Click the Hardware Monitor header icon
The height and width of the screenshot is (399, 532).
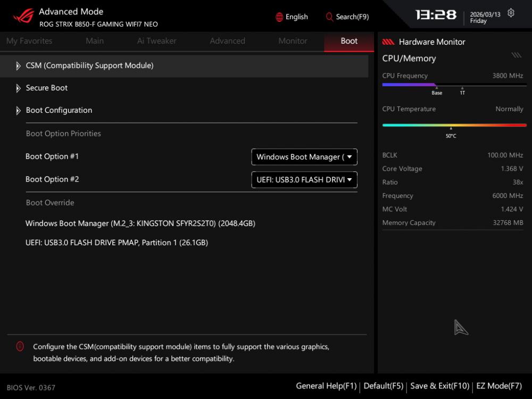pyautogui.click(x=388, y=42)
